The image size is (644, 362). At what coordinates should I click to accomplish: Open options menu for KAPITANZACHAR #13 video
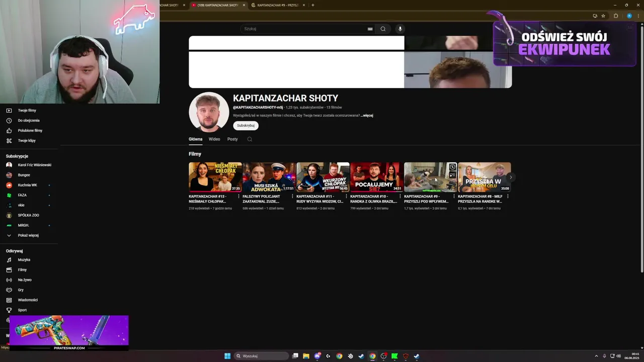(238, 197)
